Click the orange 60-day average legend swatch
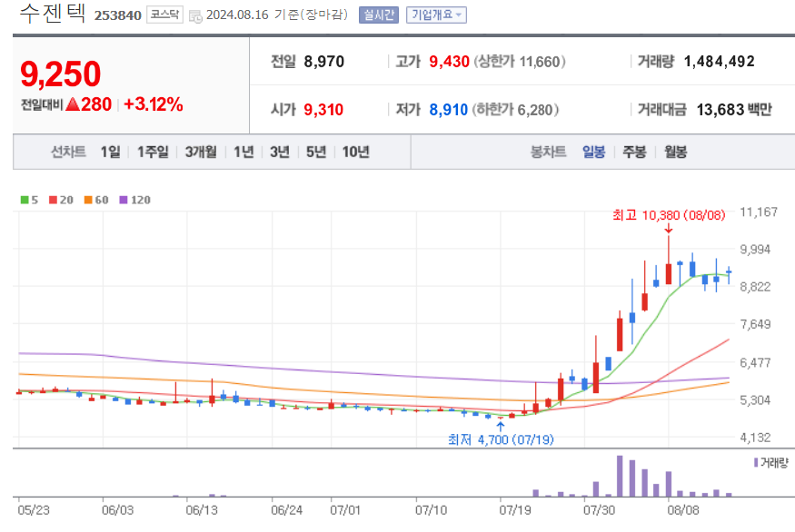Viewport: 795px width, 532px height. pyautogui.click(x=88, y=200)
